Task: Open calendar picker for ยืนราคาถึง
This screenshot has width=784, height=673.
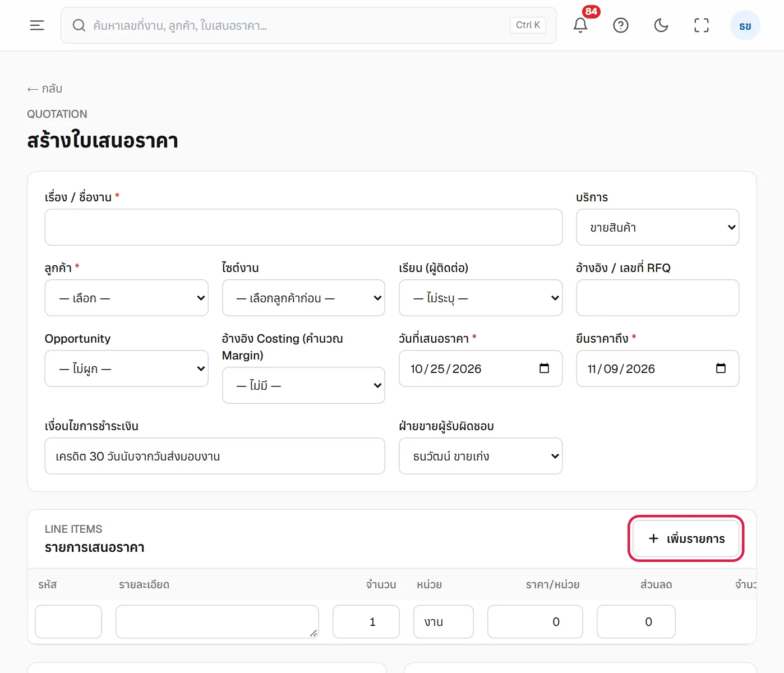Action: coord(721,368)
